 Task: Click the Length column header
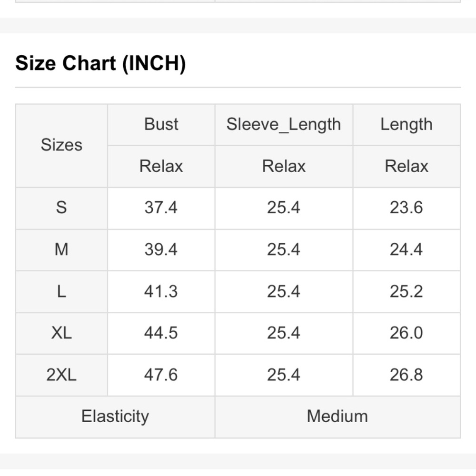[x=406, y=124]
